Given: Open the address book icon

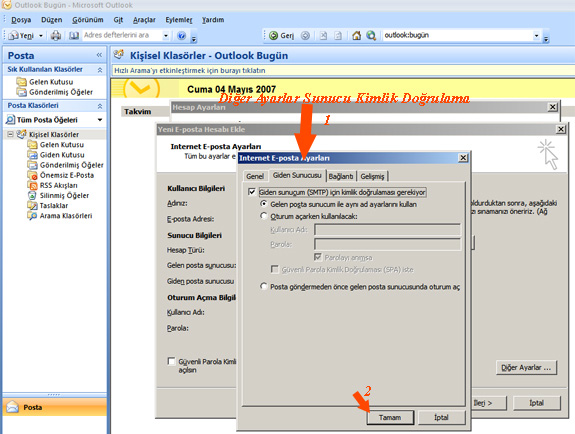Looking at the screenshot, I should pyautogui.click(x=74, y=36).
